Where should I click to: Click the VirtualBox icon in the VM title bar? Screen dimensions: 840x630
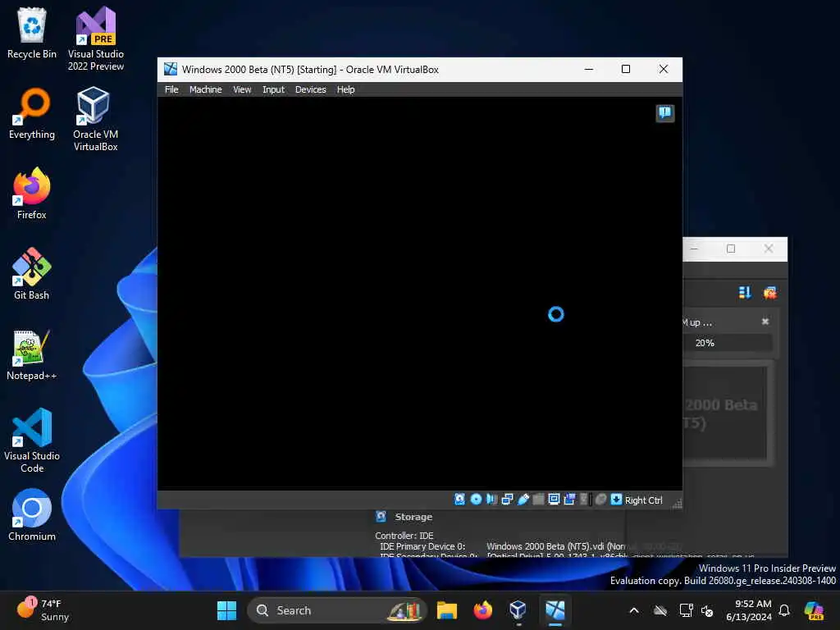click(171, 69)
